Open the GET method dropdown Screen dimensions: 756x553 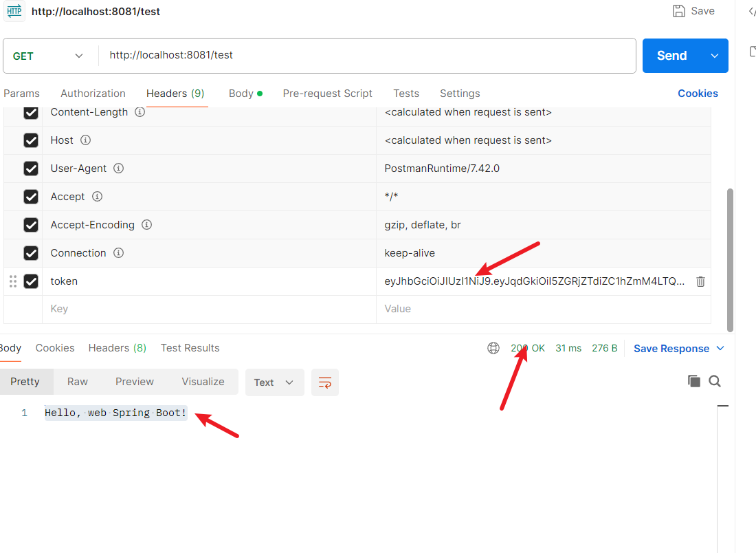48,56
